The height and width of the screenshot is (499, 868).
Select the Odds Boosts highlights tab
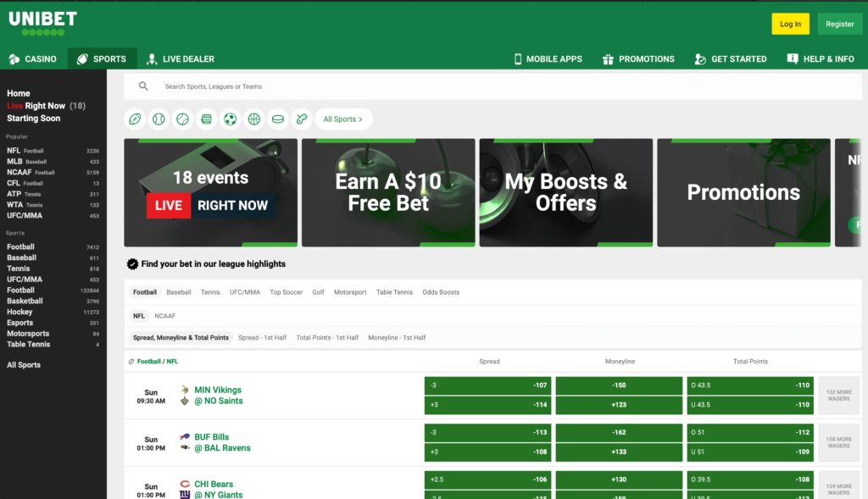tap(441, 292)
